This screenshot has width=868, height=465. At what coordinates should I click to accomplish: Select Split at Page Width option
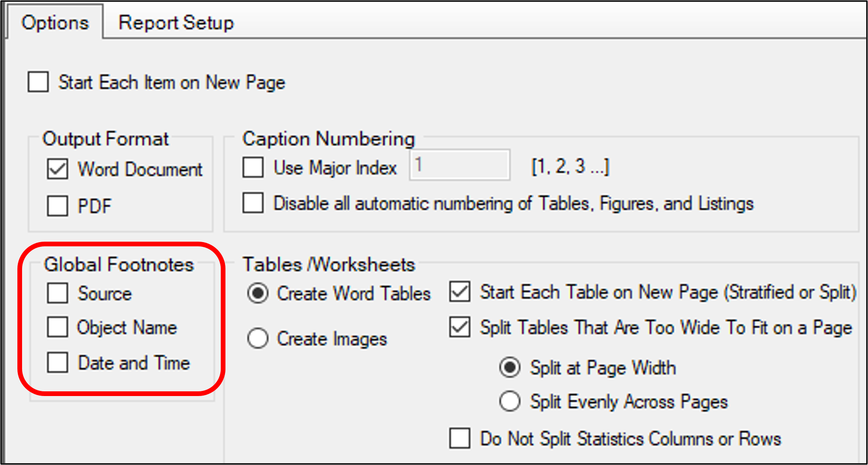(x=510, y=367)
